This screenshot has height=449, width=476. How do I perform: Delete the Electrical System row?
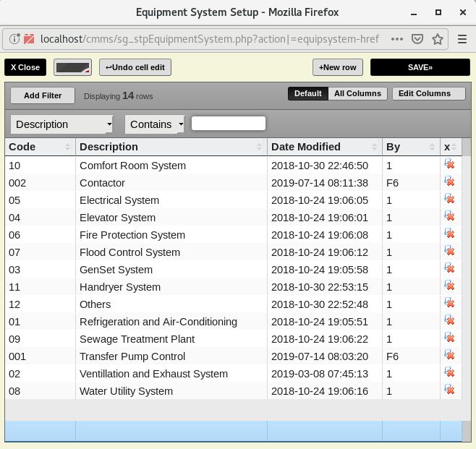point(449,199)
